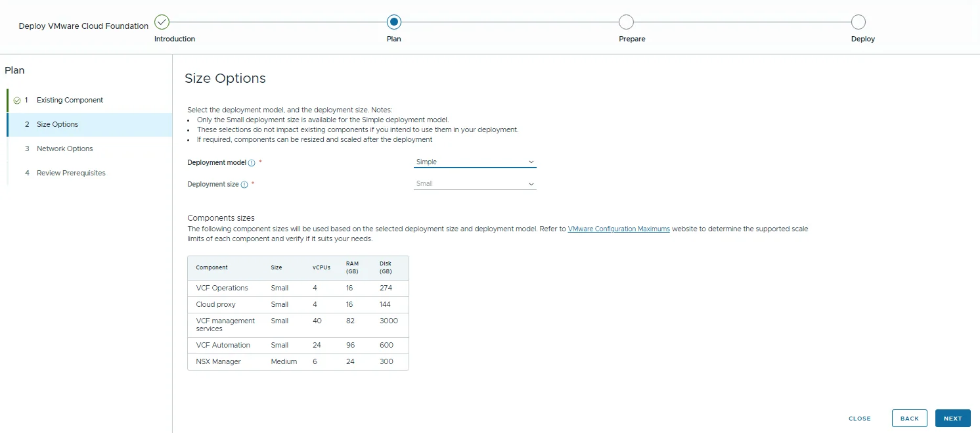Open the Deployment size dropdown showing Small

475,184
